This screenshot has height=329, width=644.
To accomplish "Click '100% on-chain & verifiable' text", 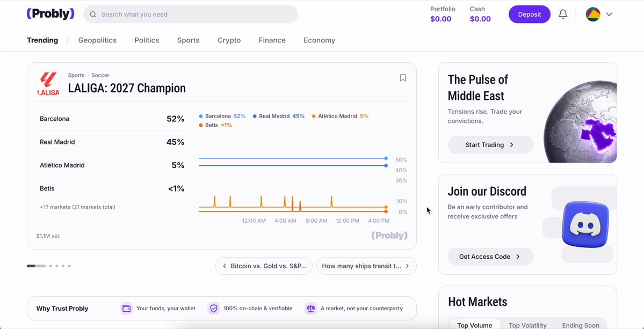I will 258,309.
